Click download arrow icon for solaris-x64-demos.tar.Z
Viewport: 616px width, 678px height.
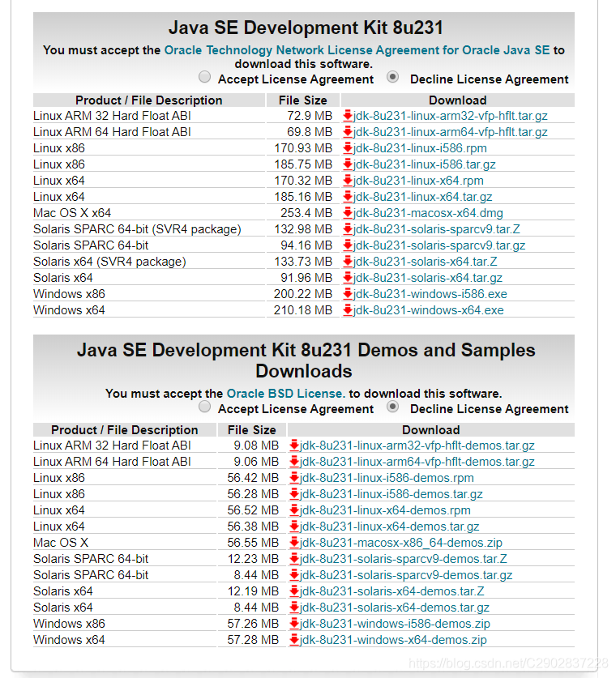coord(294,591)
